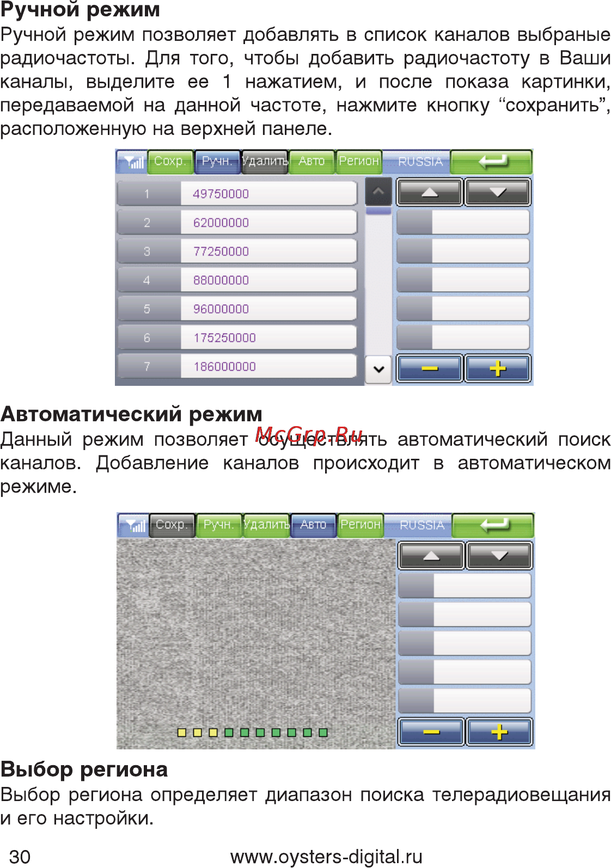This screenshot has width=611, height=868.
Task: Select Авто tab in manual mode screenshot
Action: (311, 162)
